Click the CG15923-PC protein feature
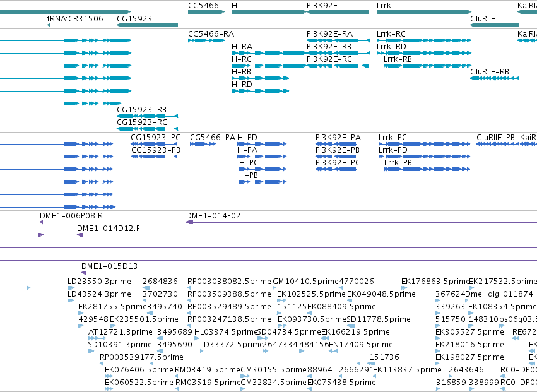The width and height of the screenshot is (537, 392). 154,144
